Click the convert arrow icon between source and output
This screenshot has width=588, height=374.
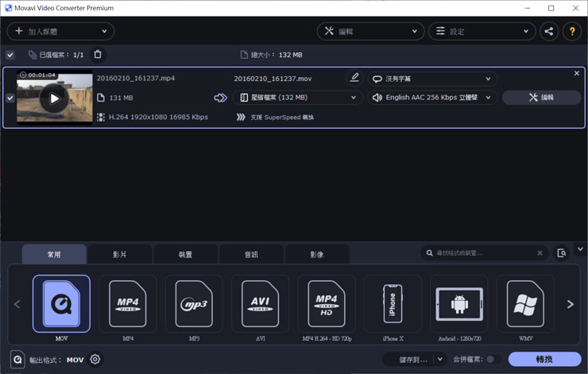221,98
